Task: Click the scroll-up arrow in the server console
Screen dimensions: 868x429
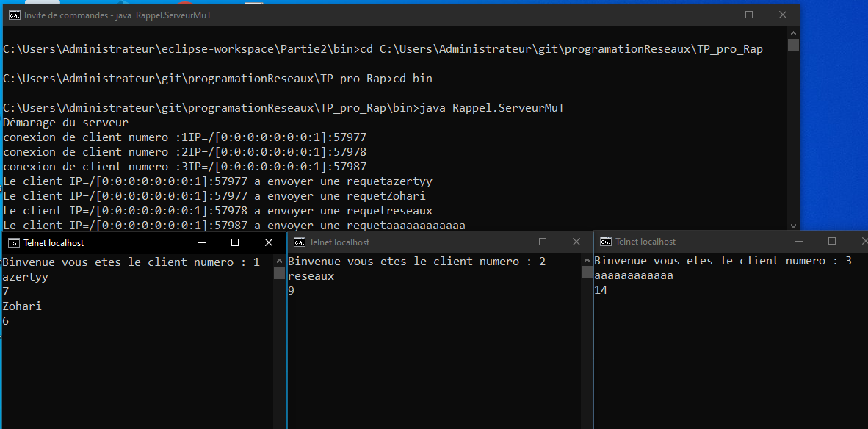Action: click(x=792, y=32)
